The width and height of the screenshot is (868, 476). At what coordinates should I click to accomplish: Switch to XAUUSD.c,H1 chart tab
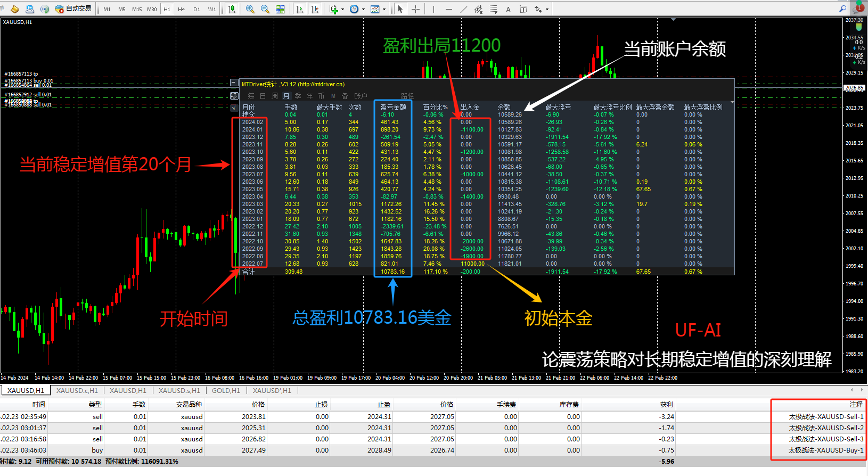point(77,391)
